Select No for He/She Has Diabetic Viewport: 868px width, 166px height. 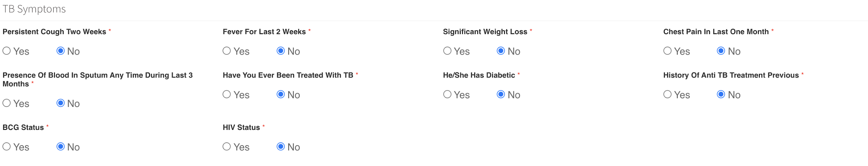[501, 94]
